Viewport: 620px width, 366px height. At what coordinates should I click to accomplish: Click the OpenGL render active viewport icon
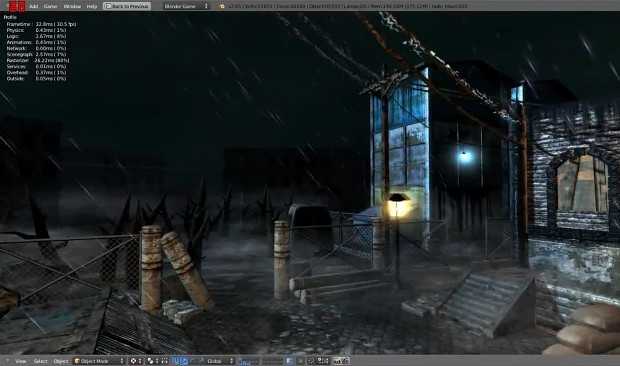click(337, 361)
